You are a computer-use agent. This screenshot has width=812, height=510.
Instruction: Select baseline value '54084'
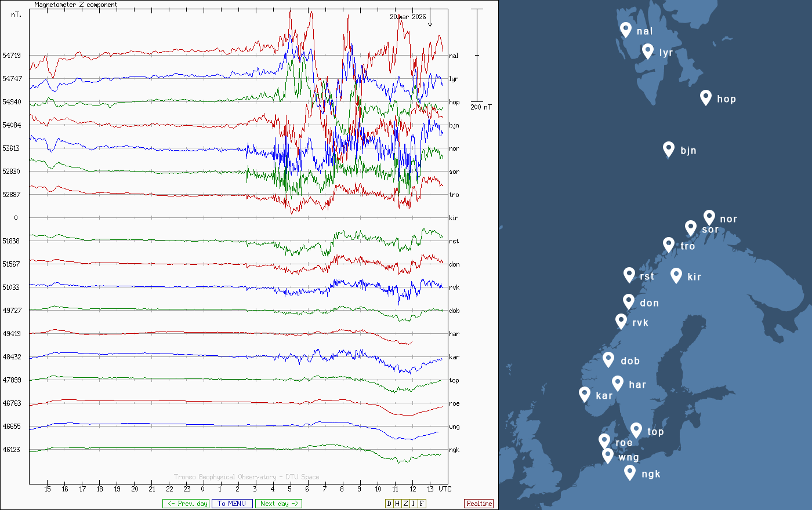(12, 125)
